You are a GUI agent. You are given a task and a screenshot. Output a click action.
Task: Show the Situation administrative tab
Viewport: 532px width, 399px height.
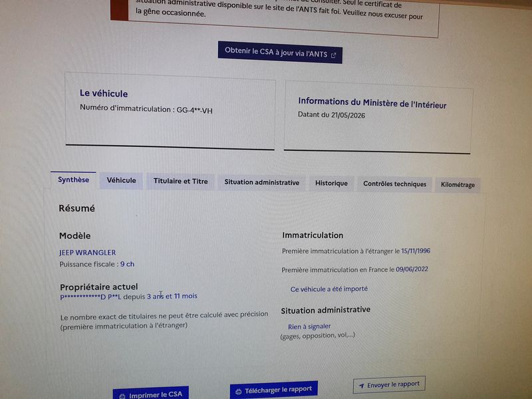261,182
